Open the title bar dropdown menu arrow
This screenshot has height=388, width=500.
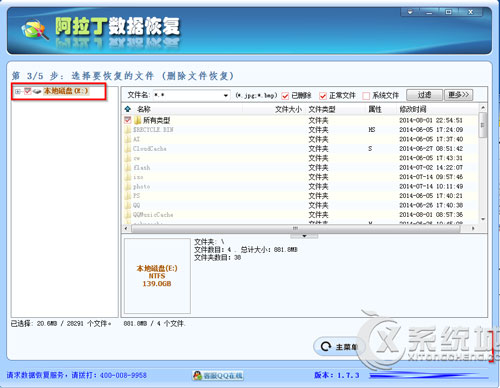pos(410,12)
